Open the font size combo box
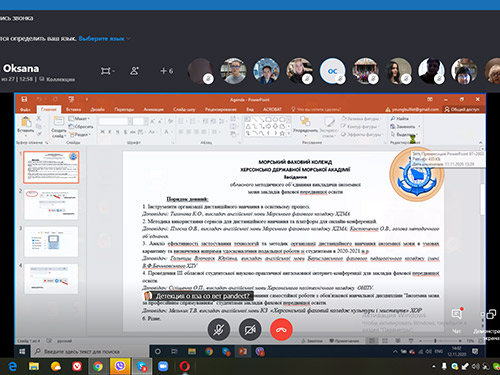 (x=140, y=121)
